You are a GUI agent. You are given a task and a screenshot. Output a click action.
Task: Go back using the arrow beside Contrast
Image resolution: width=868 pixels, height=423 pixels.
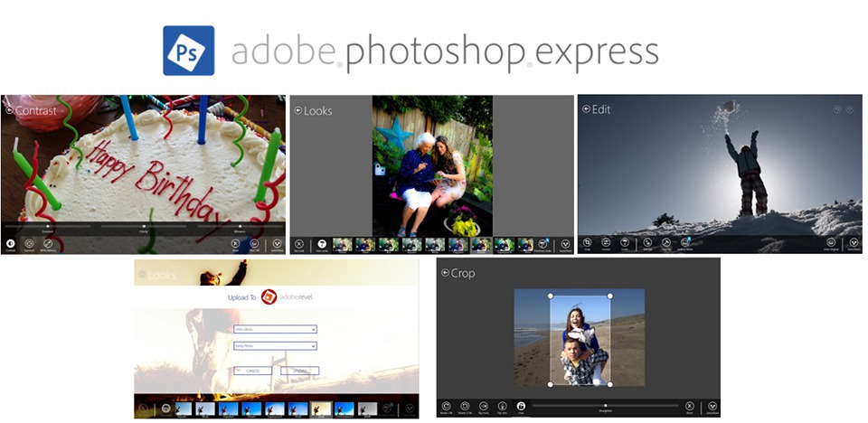[9, 110]
